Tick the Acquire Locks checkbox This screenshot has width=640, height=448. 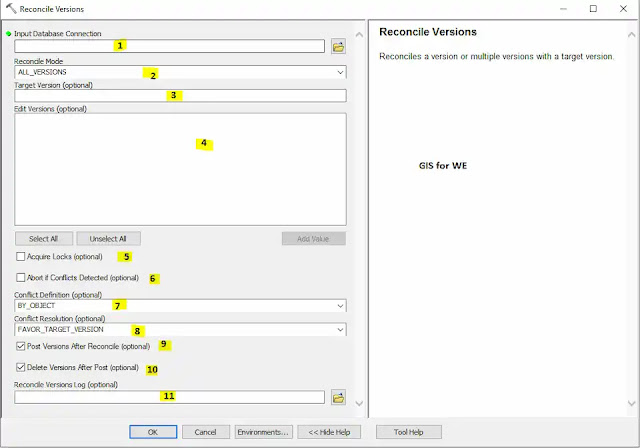pos(20,257)
